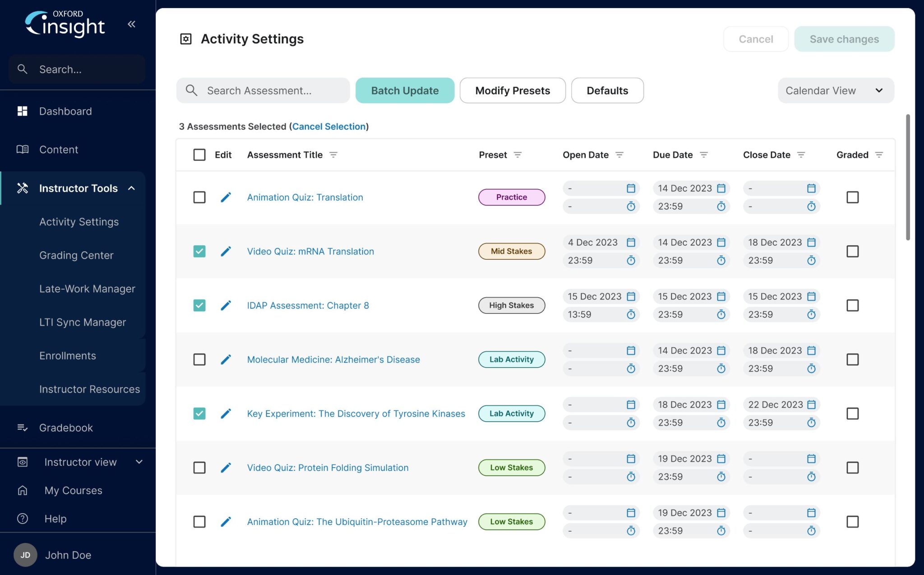Screen dimensions: 924x575
Task: Go to LTI Sync Manager
Action: [x=83, y=322]
